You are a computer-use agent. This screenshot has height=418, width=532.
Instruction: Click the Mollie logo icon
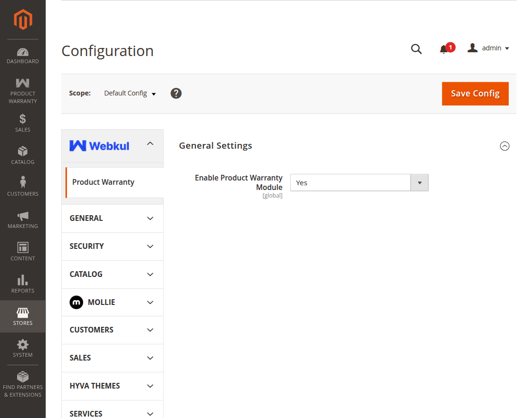click(x=76, y=302)
